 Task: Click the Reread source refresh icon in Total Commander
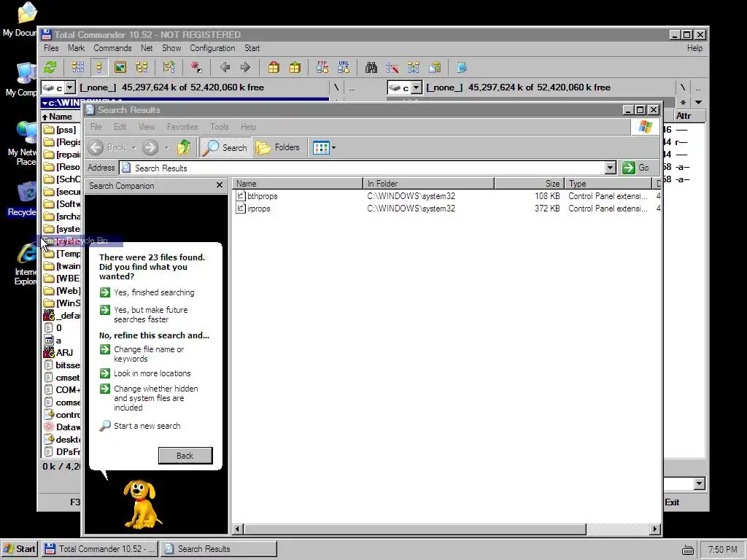(x=50, y=67)
